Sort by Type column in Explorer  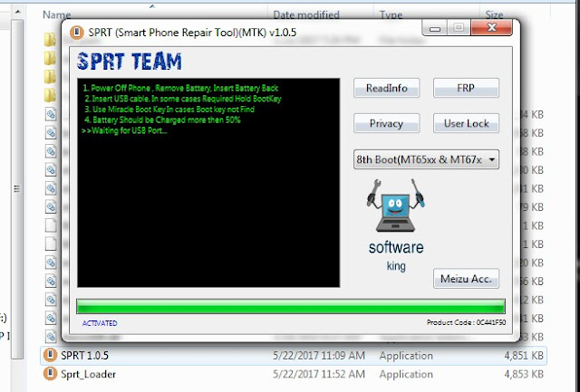(x=391, y=14)
